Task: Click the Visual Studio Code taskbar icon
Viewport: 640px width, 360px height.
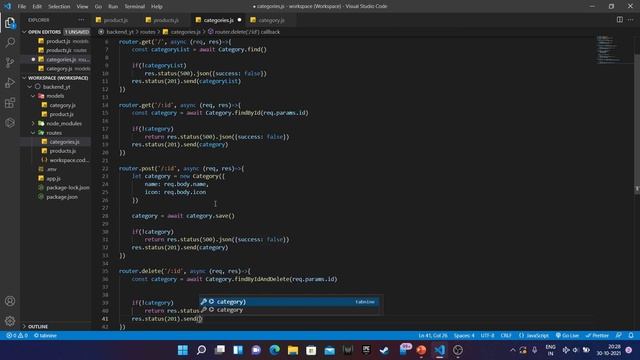Action: click(x=439, y=350)
